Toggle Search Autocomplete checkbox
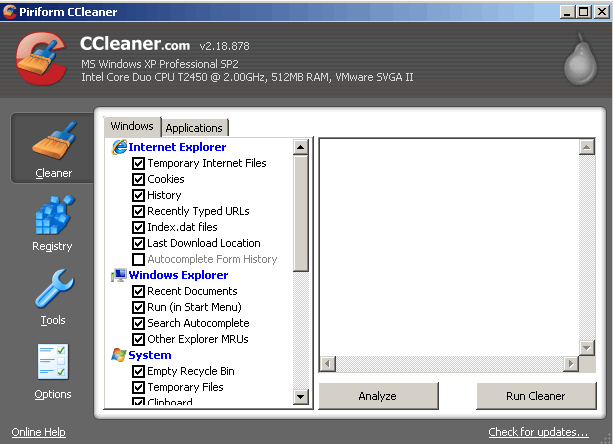613x444 pixels. (x=138, y=324)
